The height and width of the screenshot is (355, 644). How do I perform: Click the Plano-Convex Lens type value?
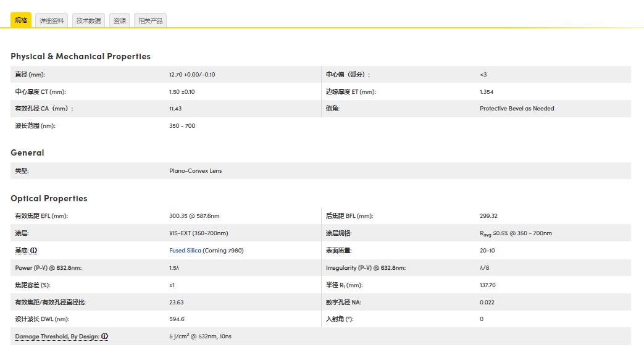click(x=196, y=171)
